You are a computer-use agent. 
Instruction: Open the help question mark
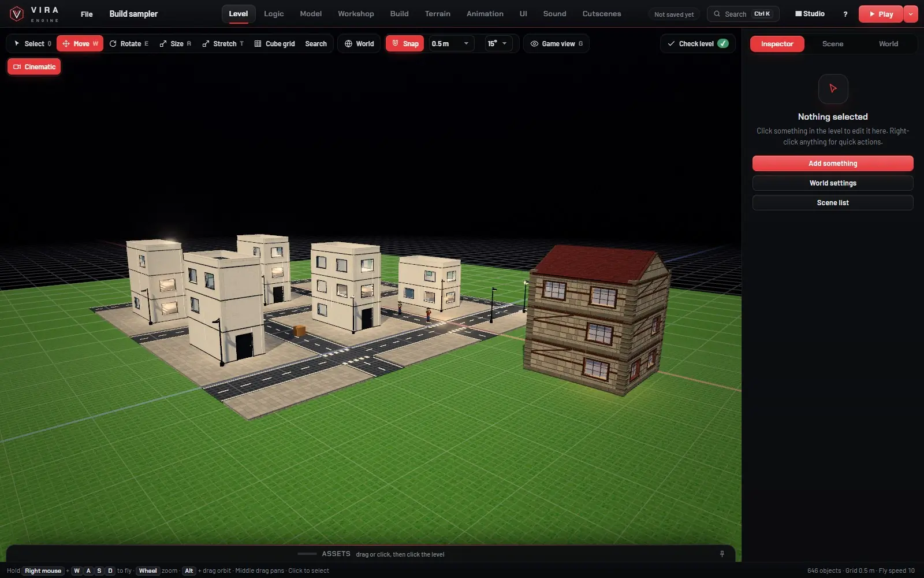tap(845, 14)
